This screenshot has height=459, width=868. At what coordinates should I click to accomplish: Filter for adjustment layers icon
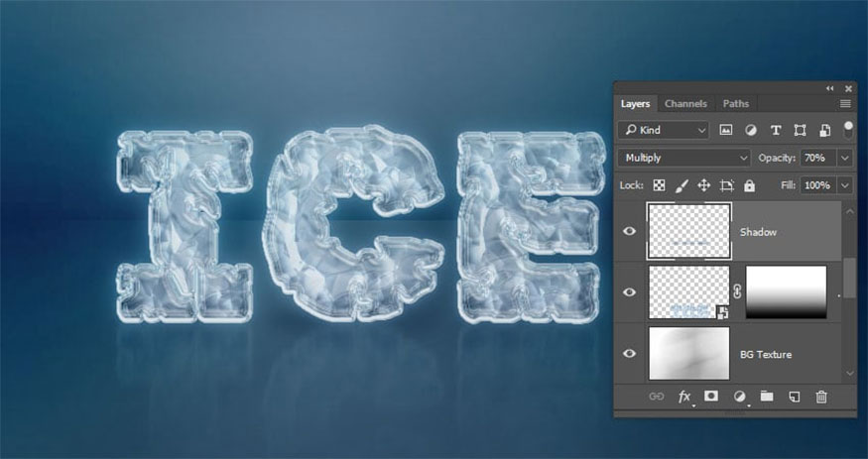point(751,130)
